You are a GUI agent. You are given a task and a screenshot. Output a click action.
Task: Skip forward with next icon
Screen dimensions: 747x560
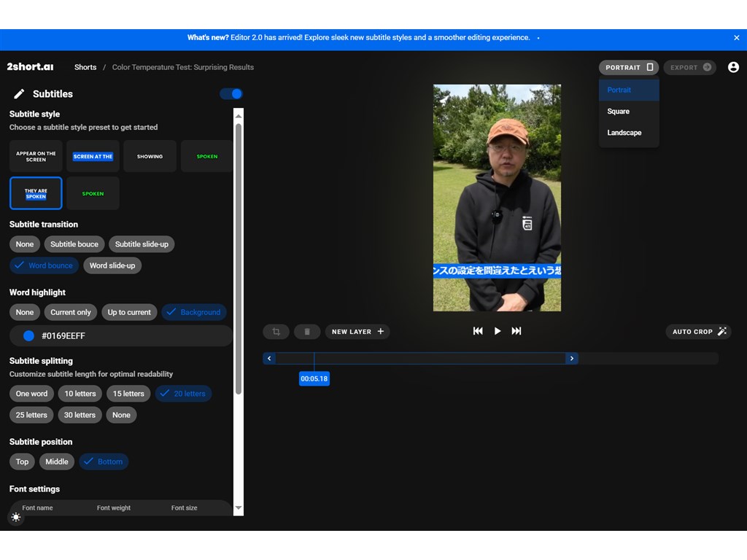516,331
